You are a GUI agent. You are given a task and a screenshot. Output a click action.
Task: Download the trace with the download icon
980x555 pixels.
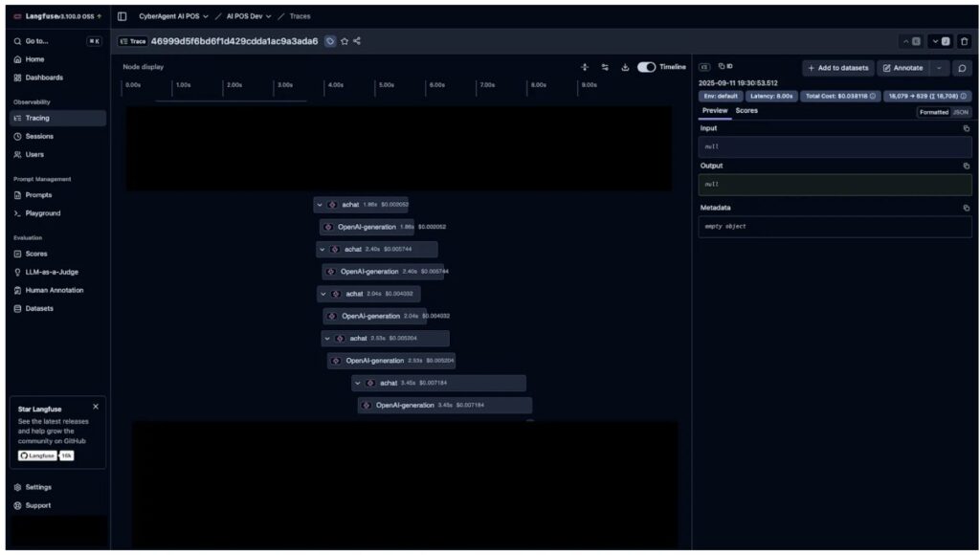coord(625,67)
